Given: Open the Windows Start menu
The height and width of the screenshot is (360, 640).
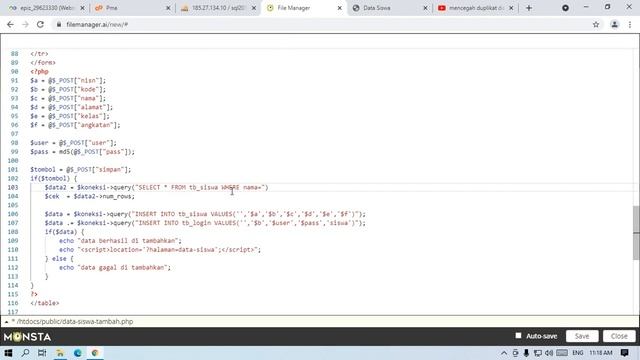Looking at the screenshot, I should pyautogui.click(x=8, y=353).
